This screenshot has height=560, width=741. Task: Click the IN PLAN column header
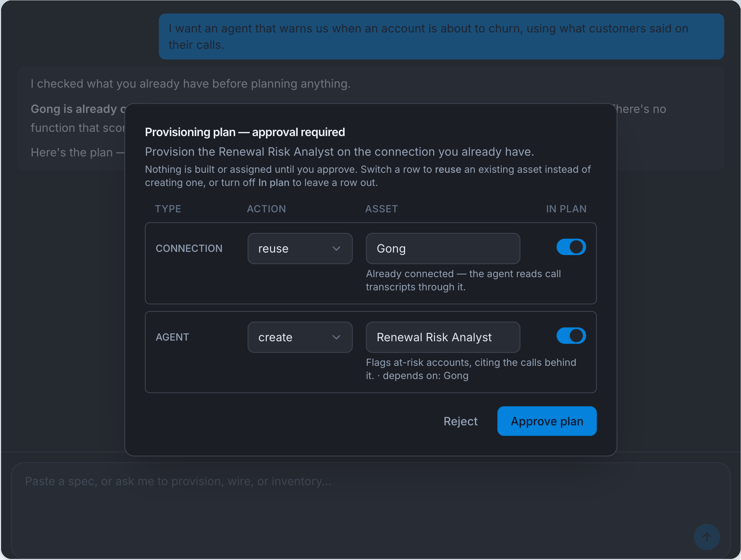566,209
